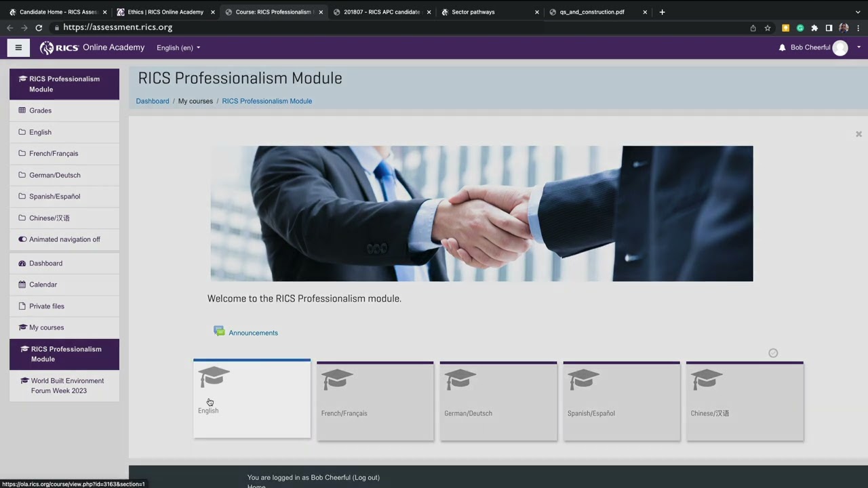Click the browser forward arrow
Image resolution: width=868 pixels, height=488 pixels.
click(24, 28)
